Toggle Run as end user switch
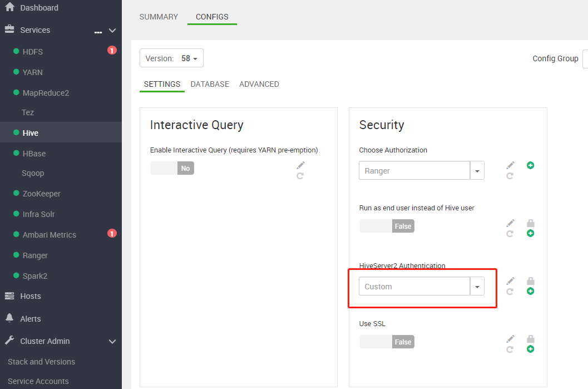 pyautogui.click(x=387, y=226)
